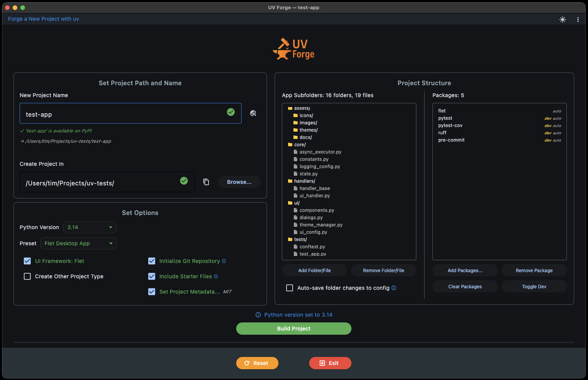Open the three-dot overflow menu

pyautogui.click(x=578, y=20)
